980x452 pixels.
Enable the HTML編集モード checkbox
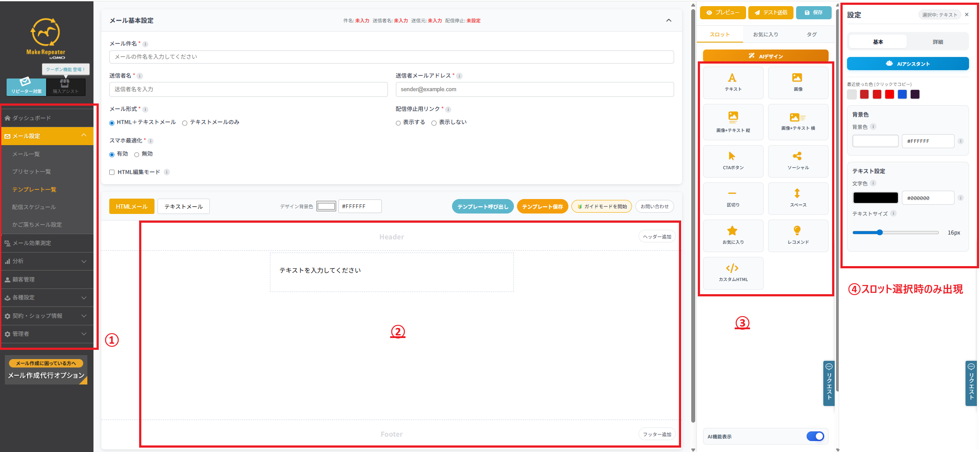[112, 172]
